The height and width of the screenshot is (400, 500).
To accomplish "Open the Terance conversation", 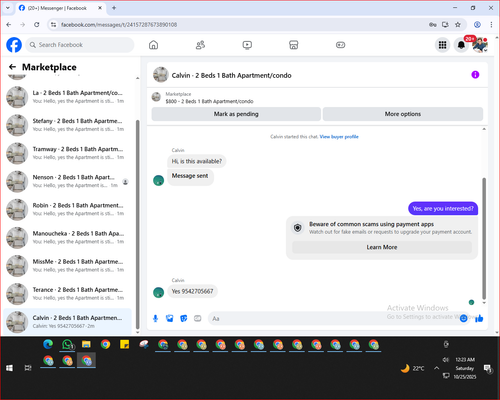I will 67,294.
